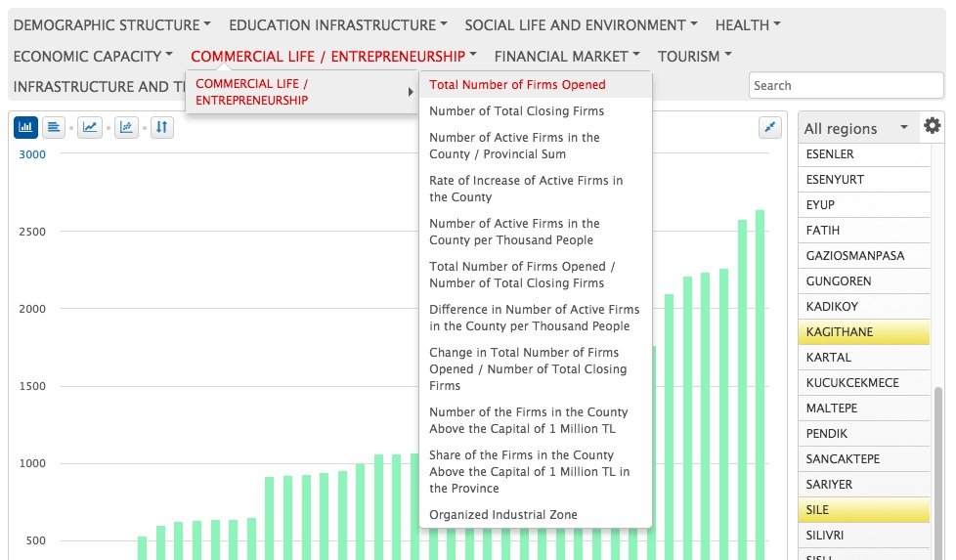Pick BESIKTAS-style region PENDIK from list
This screenshot has width=956, height=560.
[863, 434]
